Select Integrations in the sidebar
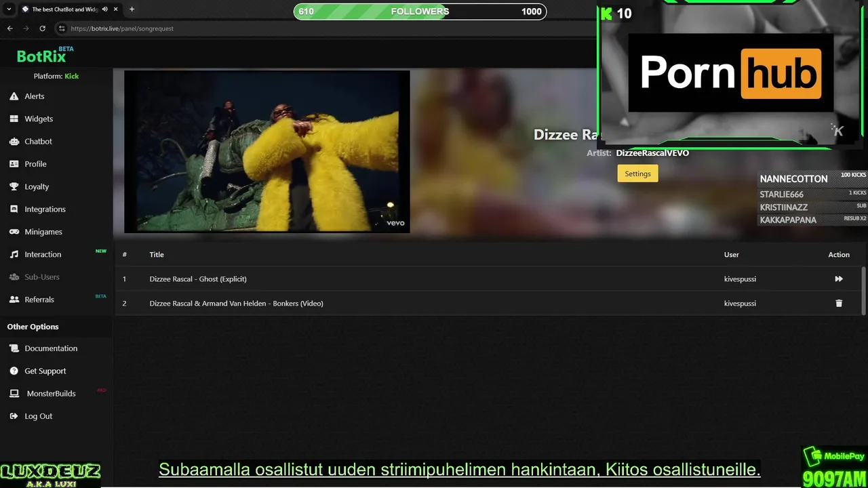 pyautogui.click(x=45, y=209)
